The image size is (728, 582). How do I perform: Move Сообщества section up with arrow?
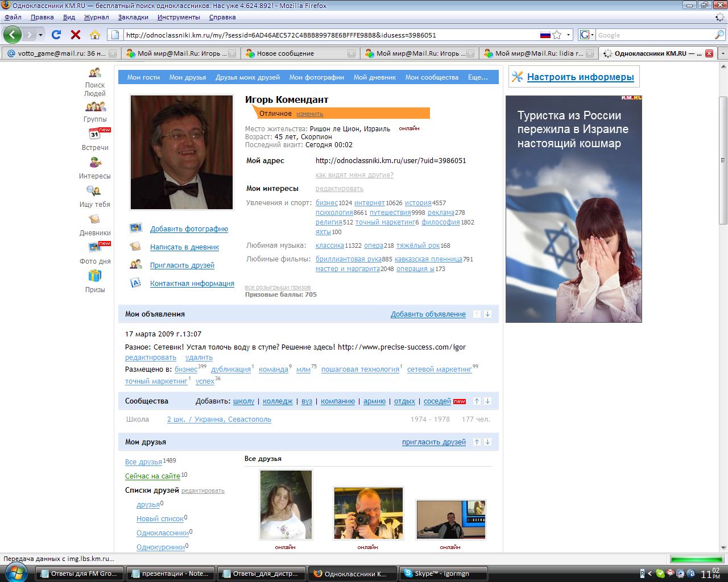click(x=477, y=401)
